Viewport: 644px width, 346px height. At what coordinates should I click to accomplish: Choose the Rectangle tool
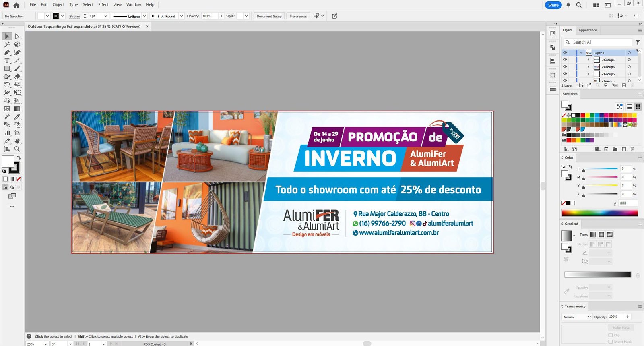click(x=7, y=68)
